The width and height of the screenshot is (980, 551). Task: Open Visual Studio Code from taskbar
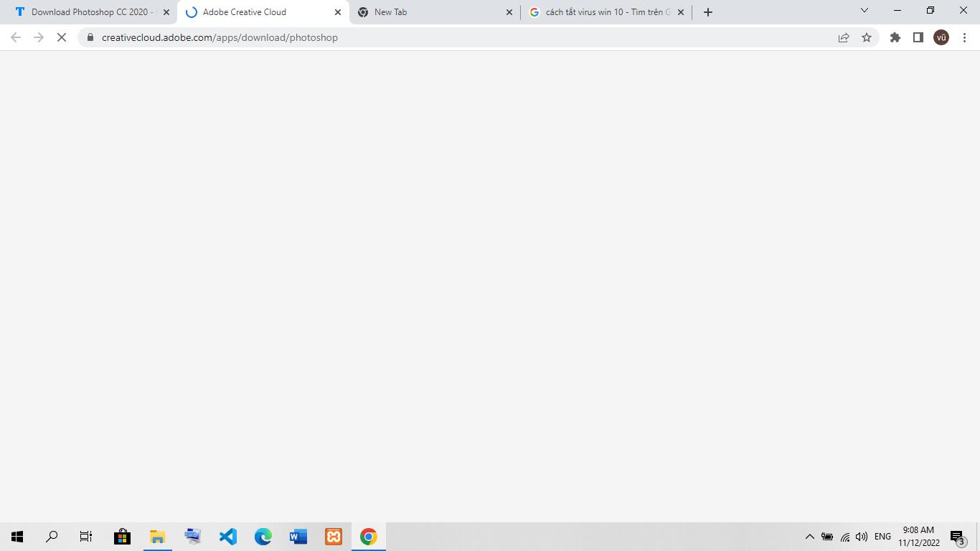point(228,537)
